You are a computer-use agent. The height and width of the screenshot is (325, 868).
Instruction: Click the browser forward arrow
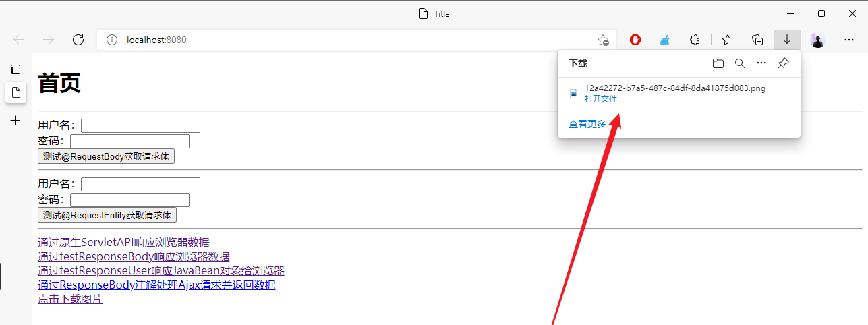click(49, 40)
